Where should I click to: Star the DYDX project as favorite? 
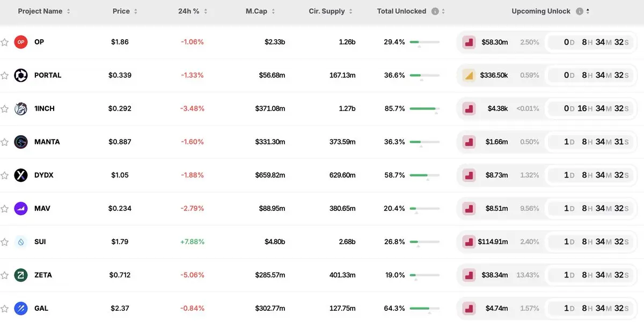click(5, 175)
